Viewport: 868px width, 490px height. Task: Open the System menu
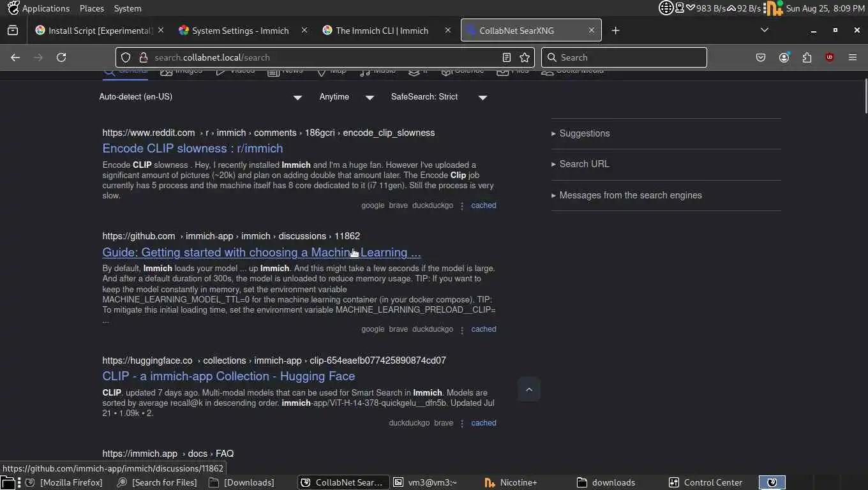point(128,8)
